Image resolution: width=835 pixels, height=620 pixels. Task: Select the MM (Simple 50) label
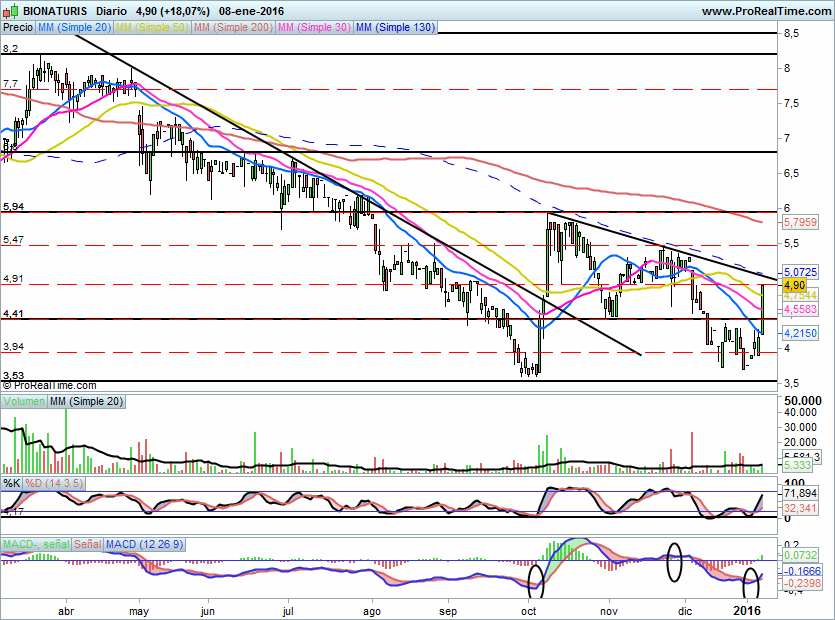pos(152,27)
